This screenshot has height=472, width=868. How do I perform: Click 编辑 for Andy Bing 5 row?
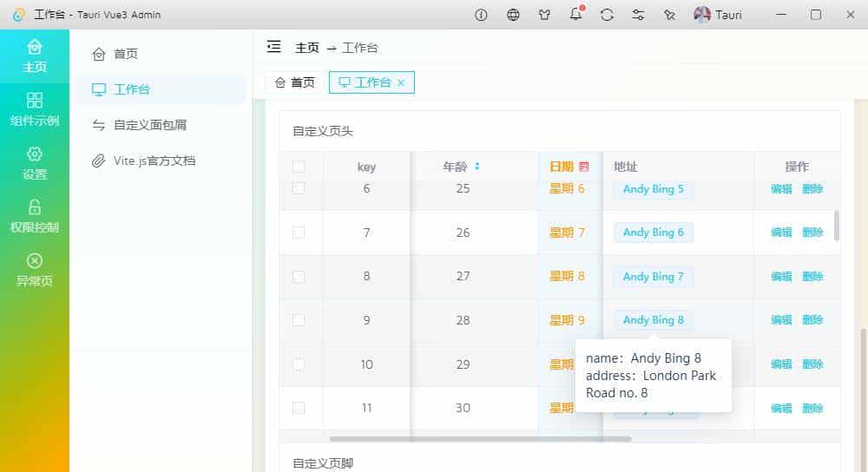point(782,188)
